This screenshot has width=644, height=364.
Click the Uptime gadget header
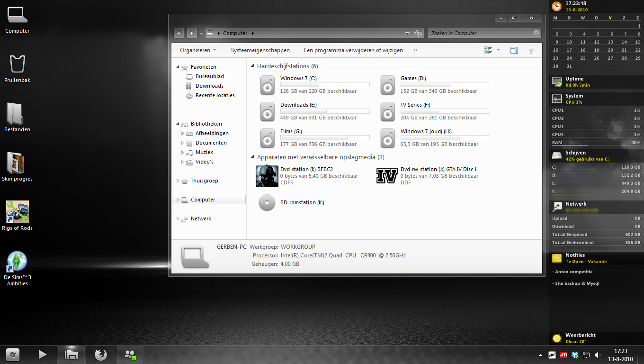click(596, 82)
